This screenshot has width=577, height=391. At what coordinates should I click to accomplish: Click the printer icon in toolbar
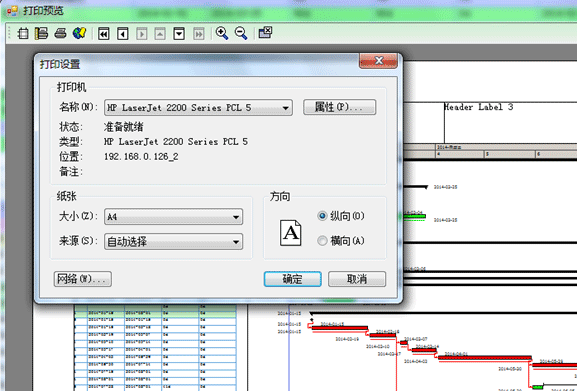pyautogui.click(x=60, y=33)
